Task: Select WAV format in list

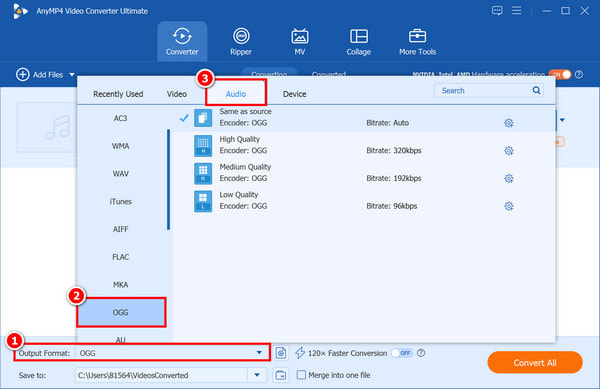Action: pyautogui.click(x=120, y=174)
